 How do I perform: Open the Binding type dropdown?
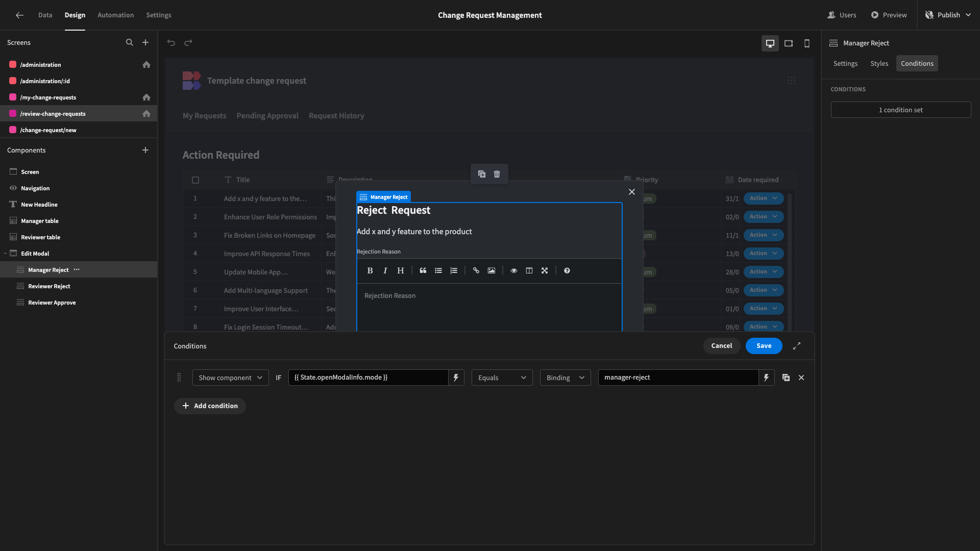[x=566, y=378]
